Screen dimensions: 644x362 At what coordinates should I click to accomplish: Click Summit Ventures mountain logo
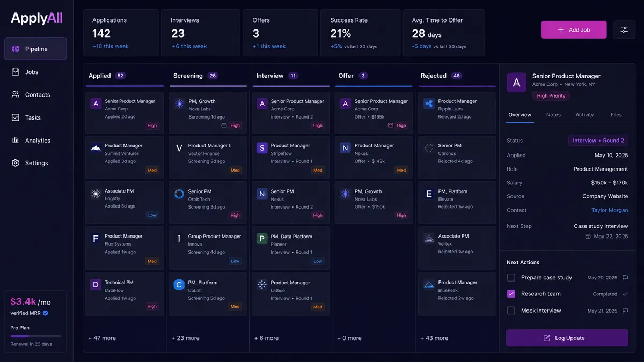pos(96,148)
